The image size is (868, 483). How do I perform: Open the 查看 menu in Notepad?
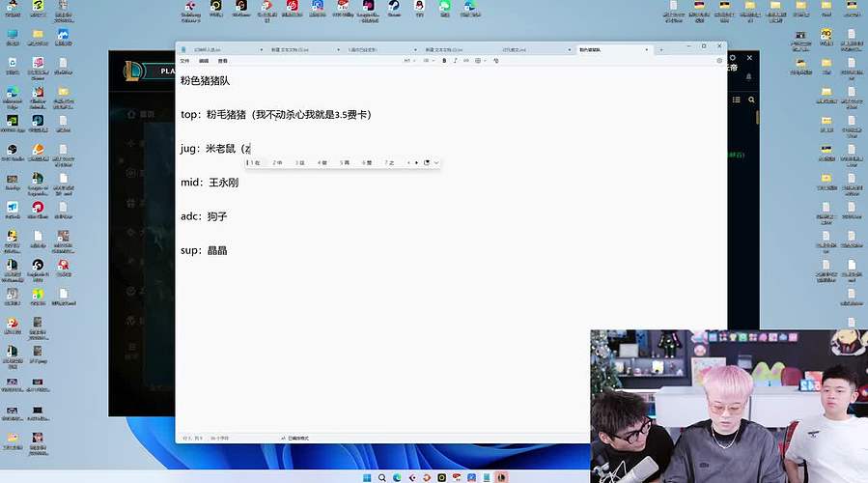coord(222,61)
